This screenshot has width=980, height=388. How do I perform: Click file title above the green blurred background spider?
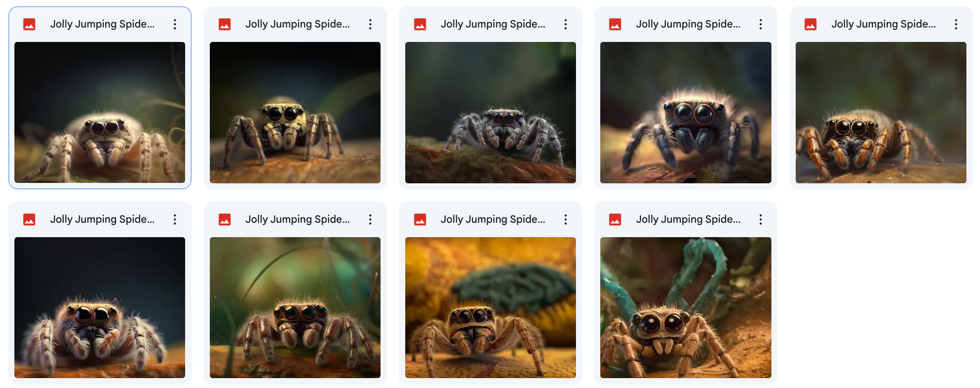[297, 219]
